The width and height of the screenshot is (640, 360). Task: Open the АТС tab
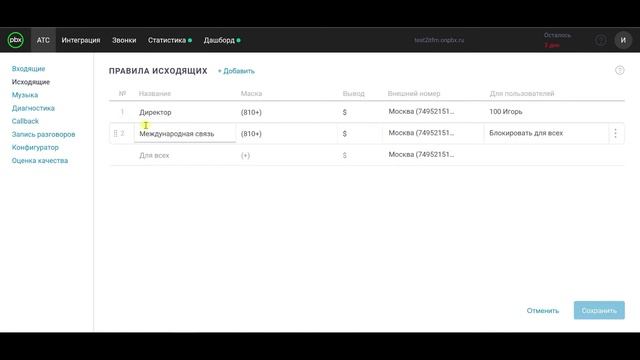[x=43, y=40]
